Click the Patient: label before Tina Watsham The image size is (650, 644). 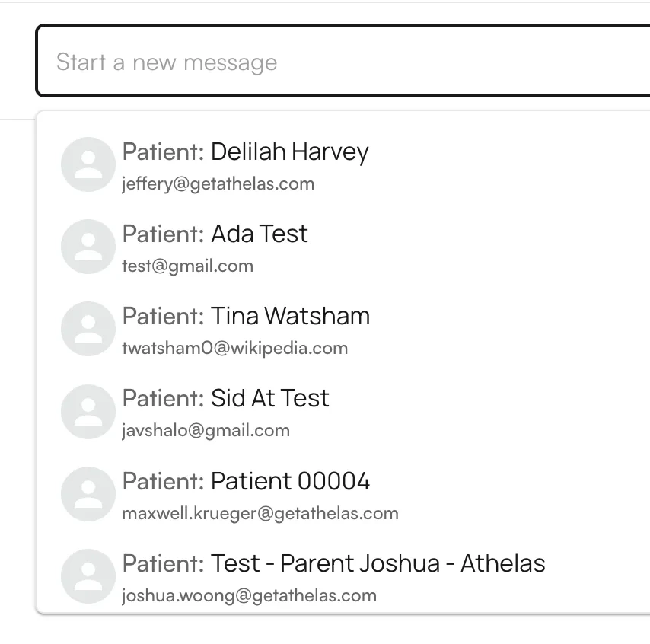point(163,316)
